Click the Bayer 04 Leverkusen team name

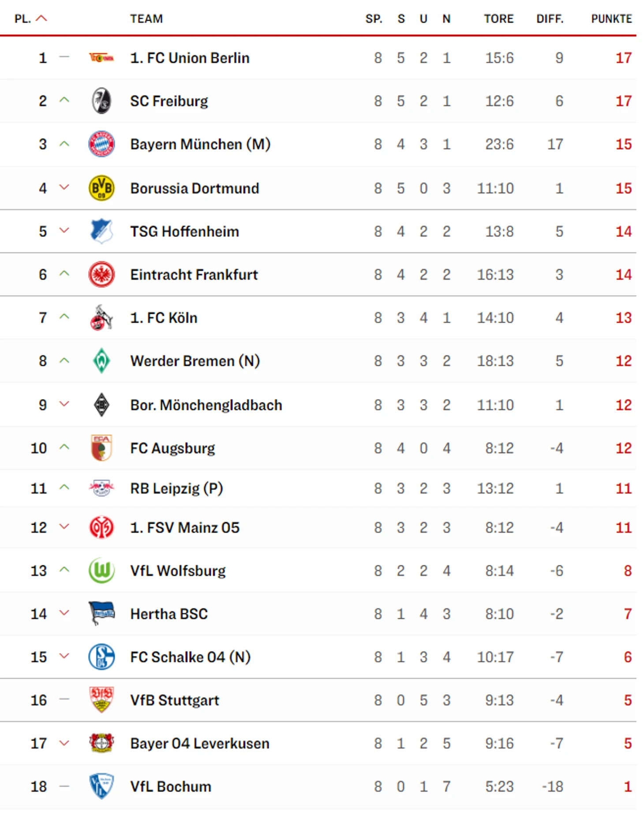[x=199, y=744]
